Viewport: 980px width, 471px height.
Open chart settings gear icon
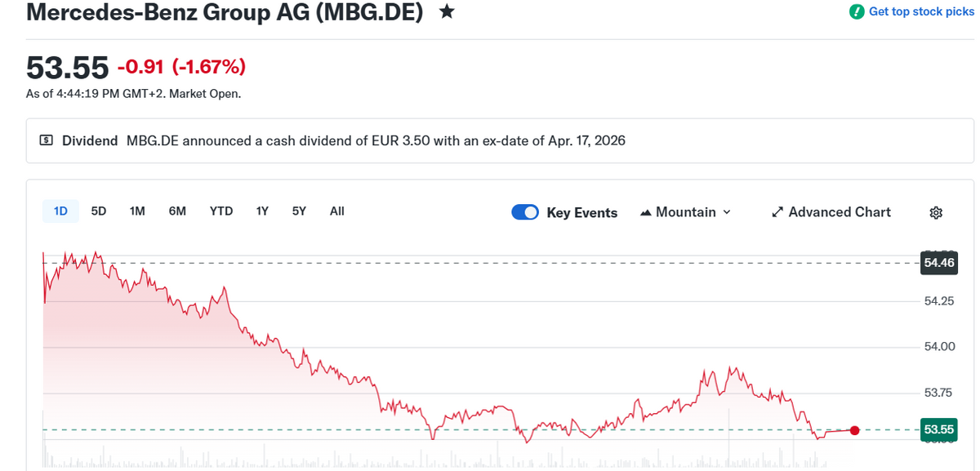coord(937,212)
